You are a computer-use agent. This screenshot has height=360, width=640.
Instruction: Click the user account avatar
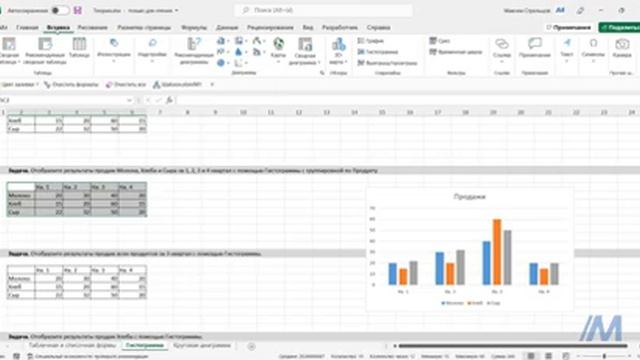(x=560, y=10)
